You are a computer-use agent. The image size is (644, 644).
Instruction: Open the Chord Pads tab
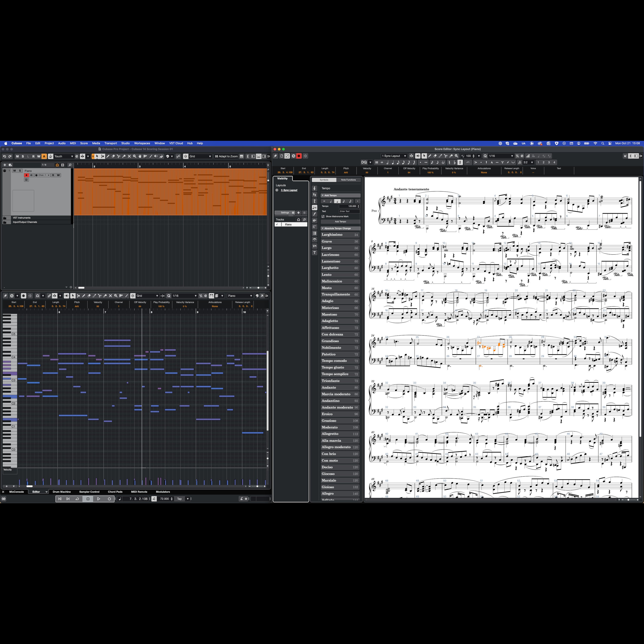115,492
